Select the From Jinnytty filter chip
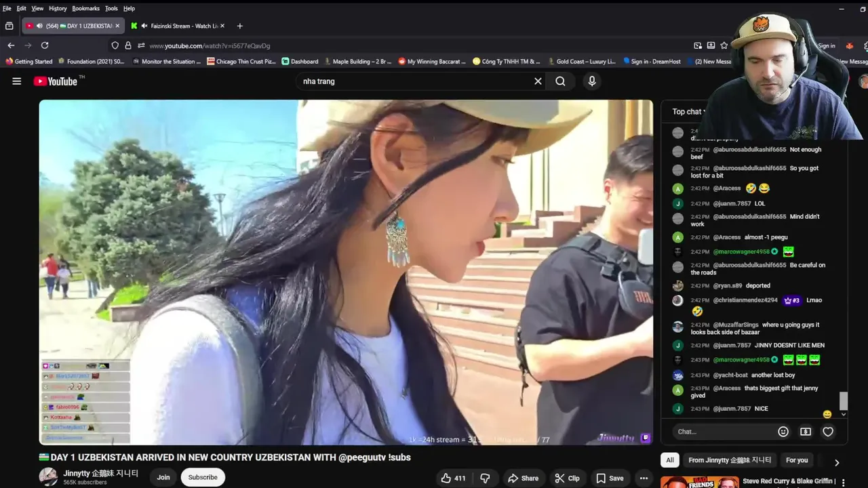Image resolution: width=868 pixels, height=488 pixels. click(x=730, y=460)
